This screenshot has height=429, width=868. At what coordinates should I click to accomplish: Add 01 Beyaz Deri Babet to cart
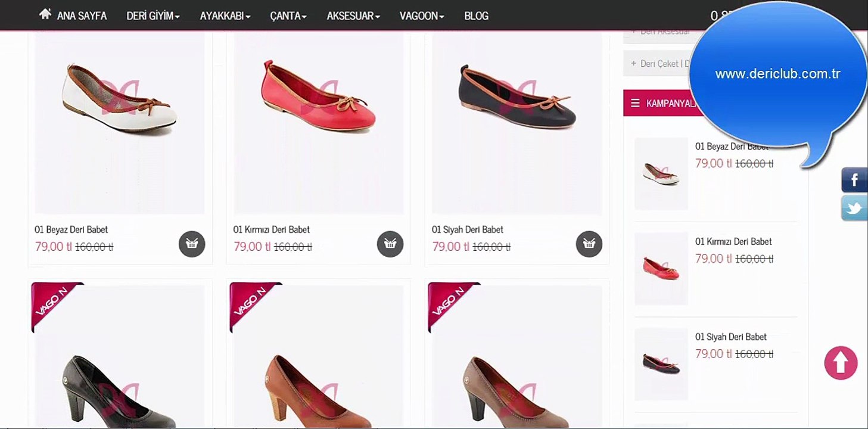pyautogui.click(x=192, y=244)
